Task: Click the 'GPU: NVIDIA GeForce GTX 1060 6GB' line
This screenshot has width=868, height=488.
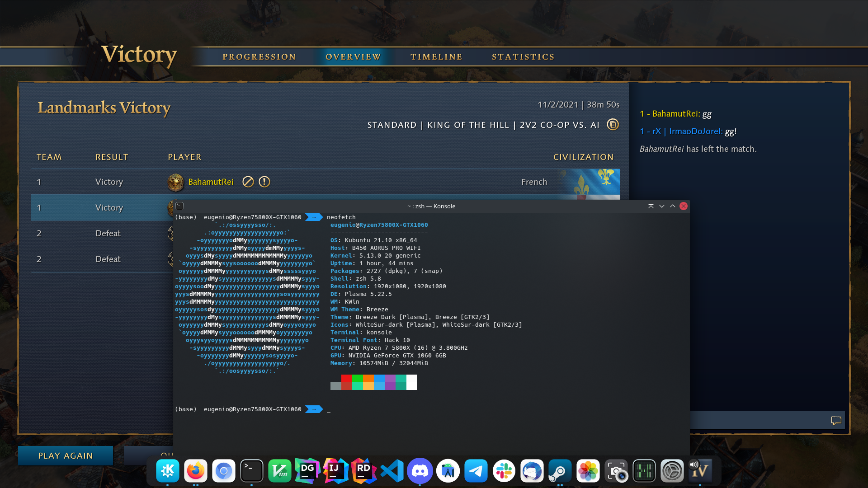Action: 388,356
